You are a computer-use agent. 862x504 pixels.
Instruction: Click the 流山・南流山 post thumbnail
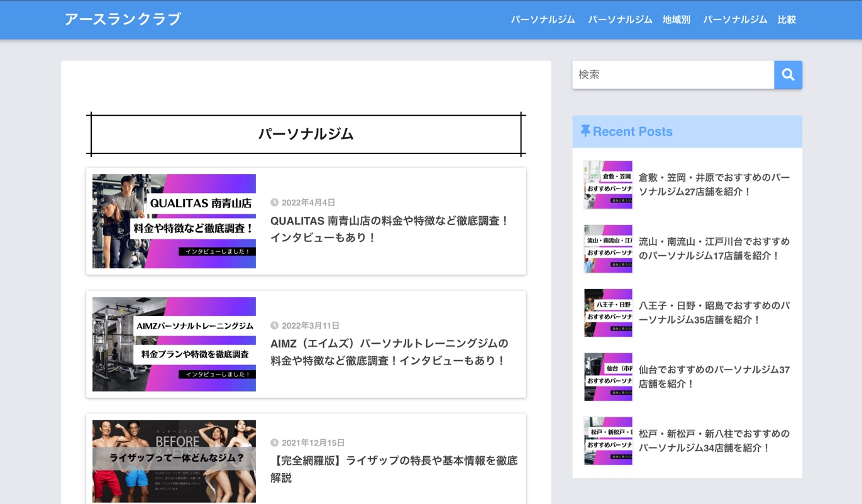click(x=607, y=248)
